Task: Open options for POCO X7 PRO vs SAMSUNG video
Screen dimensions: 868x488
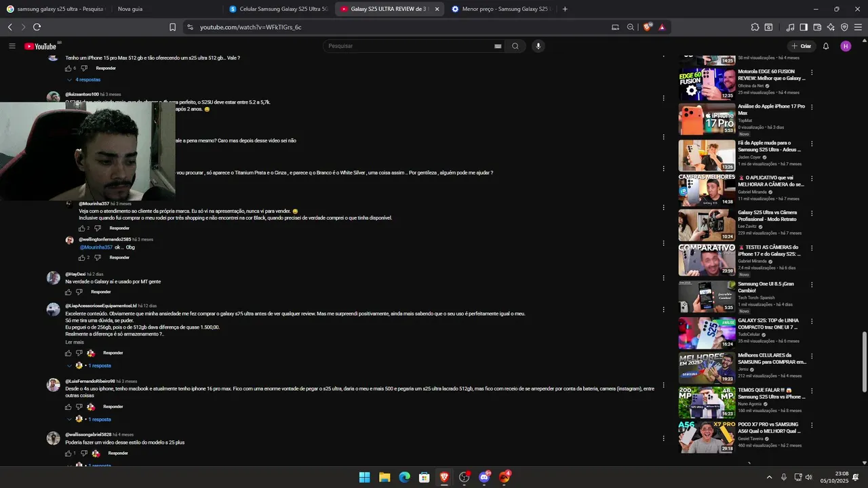Action: [x=812, y=426]
